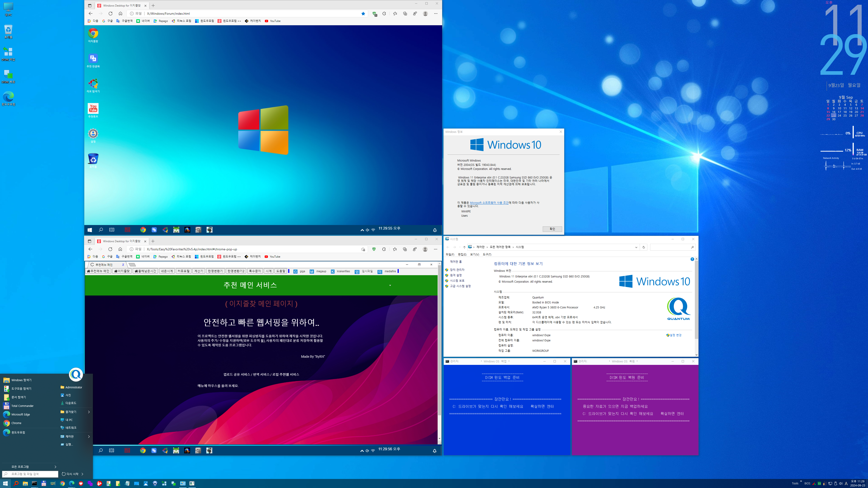Open the three-dot menu in the top Edge window

436,14
